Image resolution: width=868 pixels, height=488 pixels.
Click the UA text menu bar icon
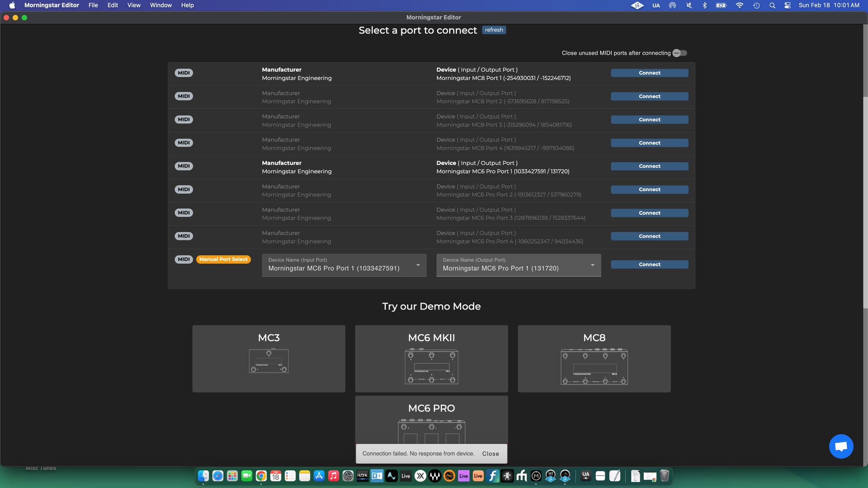click(656, 5)
